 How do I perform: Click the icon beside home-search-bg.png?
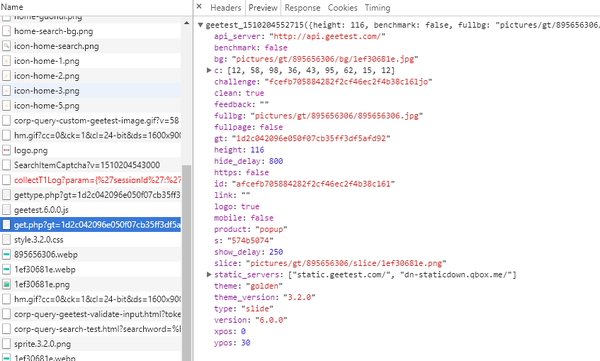coord(6,31)
